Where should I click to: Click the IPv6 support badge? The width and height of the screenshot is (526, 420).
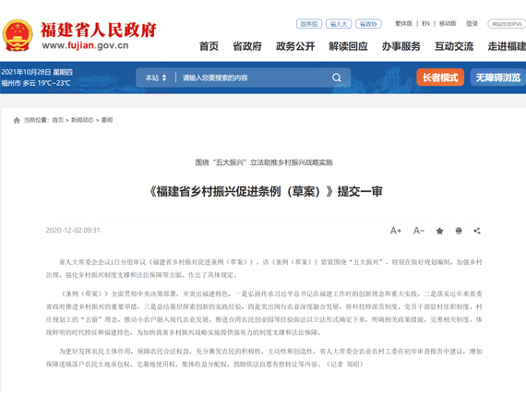(507, 24)
